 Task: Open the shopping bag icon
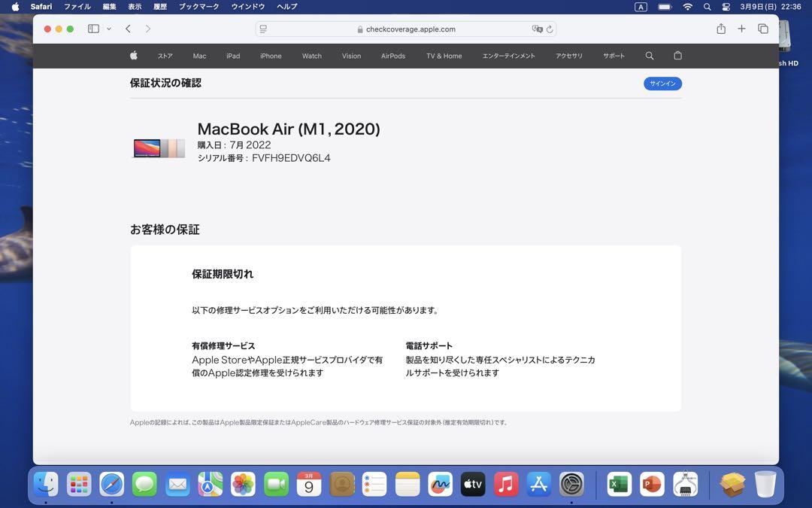(x=677, y=56)
